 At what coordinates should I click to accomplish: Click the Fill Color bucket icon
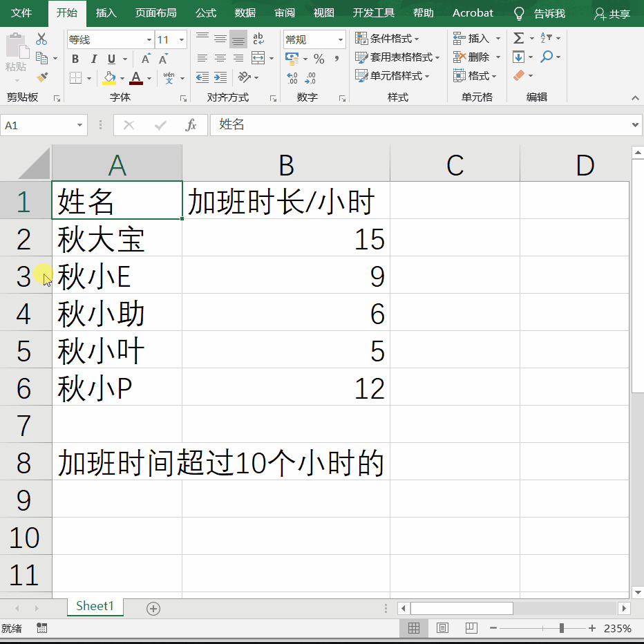pyautogui.click(x=110, y=78)
